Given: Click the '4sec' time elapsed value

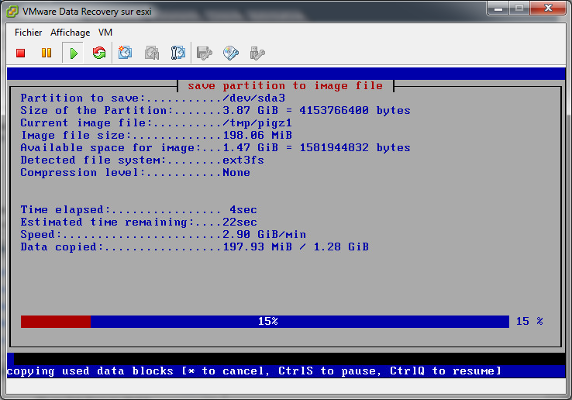Looking at the screenshot, I should click(x=243, y=210).
